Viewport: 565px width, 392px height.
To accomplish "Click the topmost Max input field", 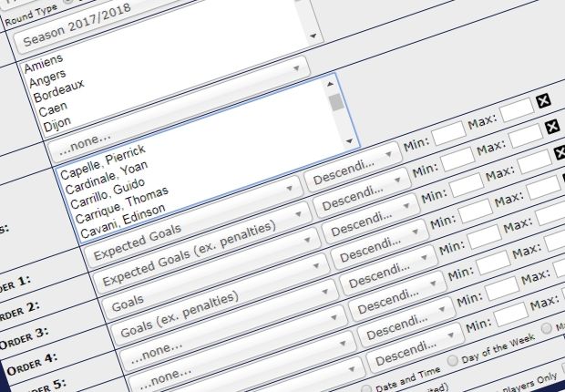I will [516, 111].
